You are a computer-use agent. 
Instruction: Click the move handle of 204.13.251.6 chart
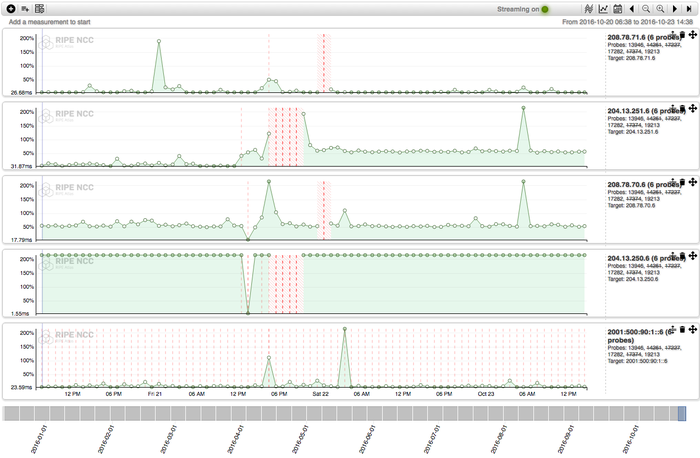(x=692, y=108)
